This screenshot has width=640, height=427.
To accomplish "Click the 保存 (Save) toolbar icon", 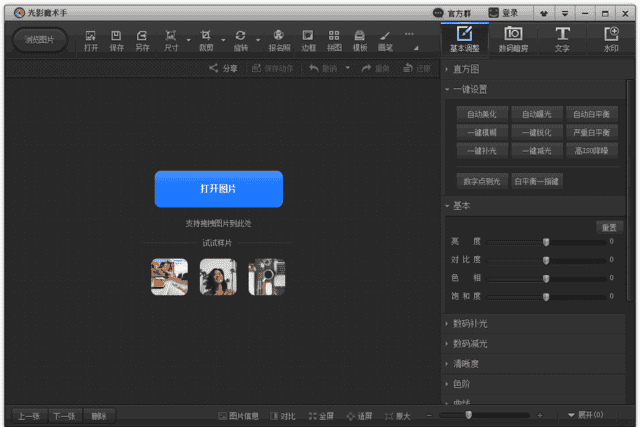I will [x=116, y=40].
